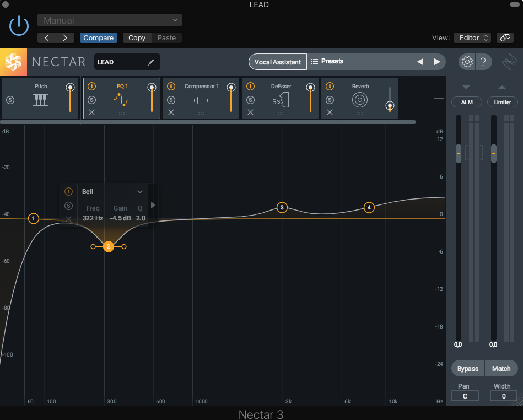This screenshot has height=420, width=523.
Task: Toggle the band power in popup
Action: pos(68,191)
